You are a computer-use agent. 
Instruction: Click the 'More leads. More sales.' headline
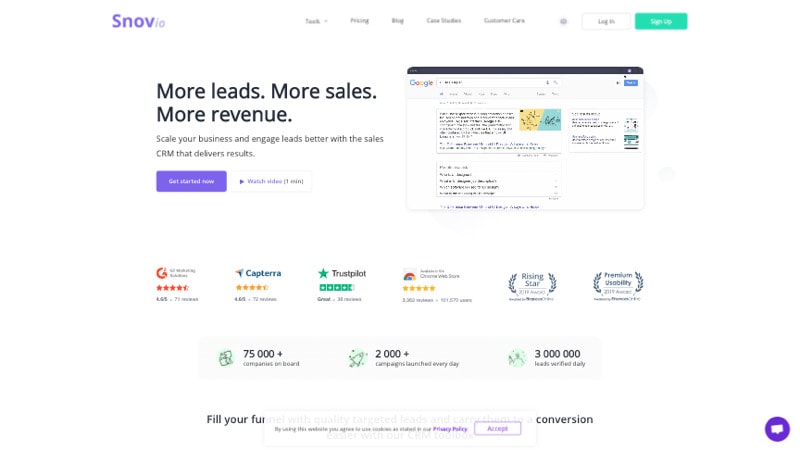pyautogui.click(x=266, y=91)
